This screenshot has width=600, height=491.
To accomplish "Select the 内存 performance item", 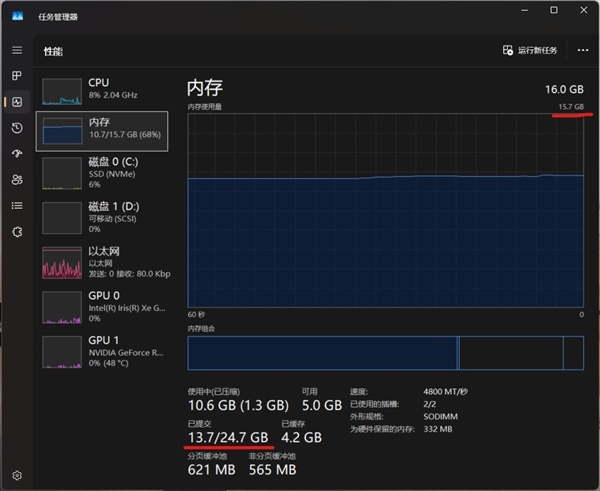I will point(102,130).
